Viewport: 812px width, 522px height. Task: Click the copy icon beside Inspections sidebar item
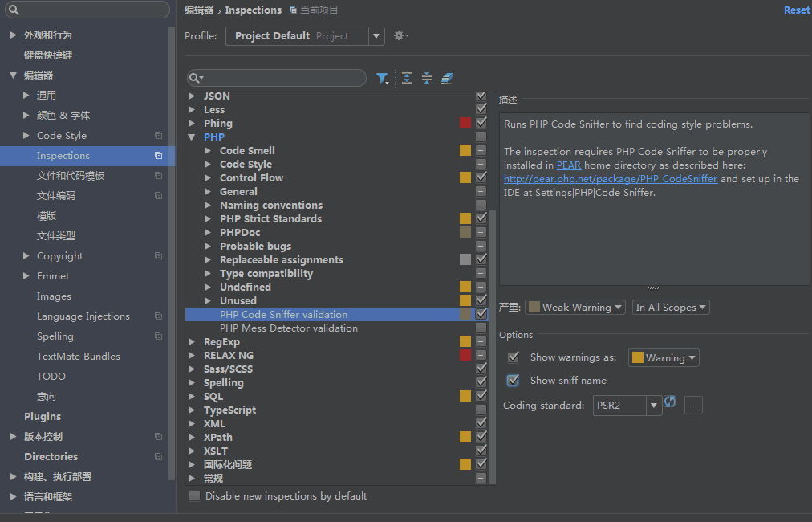click(x=158, y=156)
